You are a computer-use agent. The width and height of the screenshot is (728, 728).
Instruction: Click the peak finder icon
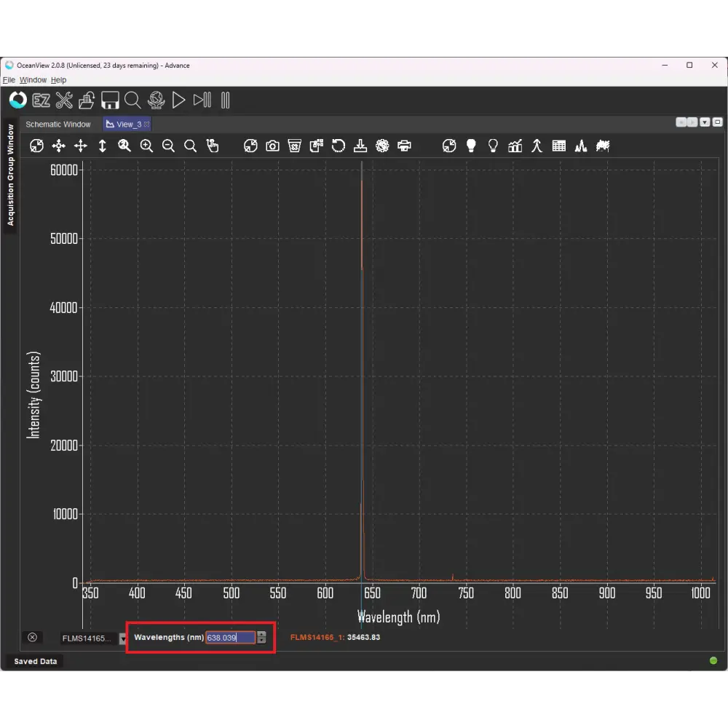pos(581,146)
